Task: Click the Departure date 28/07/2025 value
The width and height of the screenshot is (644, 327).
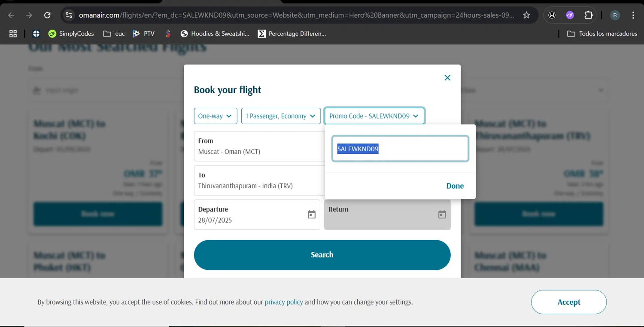Action: pos(215,220)
